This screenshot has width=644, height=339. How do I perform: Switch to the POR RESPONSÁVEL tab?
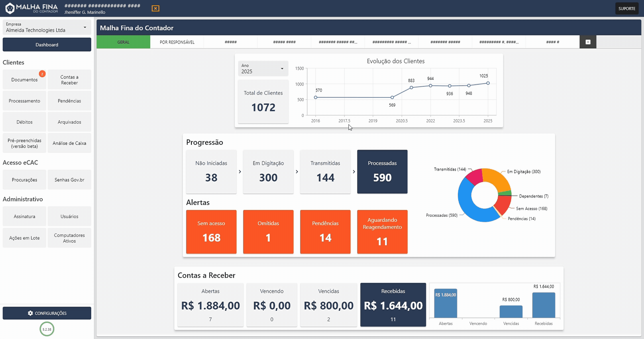click(177, 42)
